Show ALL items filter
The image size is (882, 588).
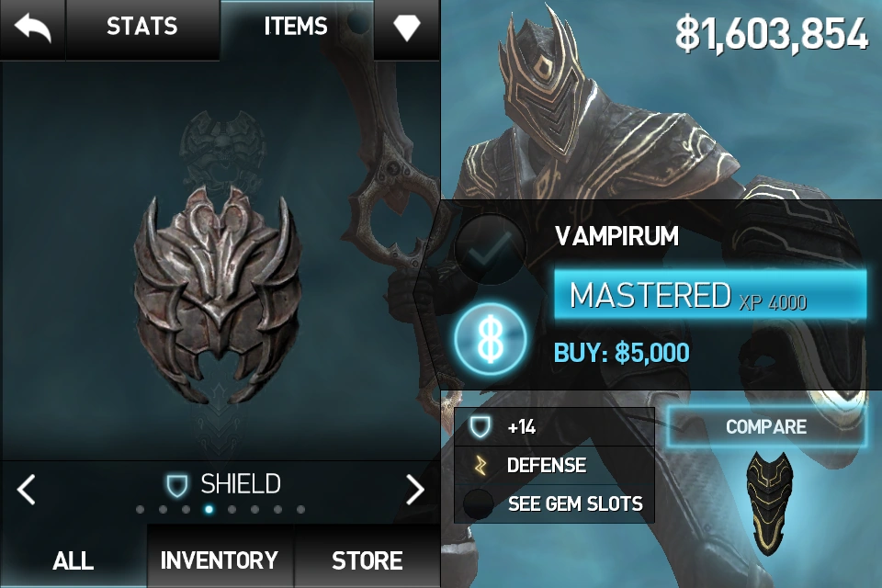click(73, 560)
